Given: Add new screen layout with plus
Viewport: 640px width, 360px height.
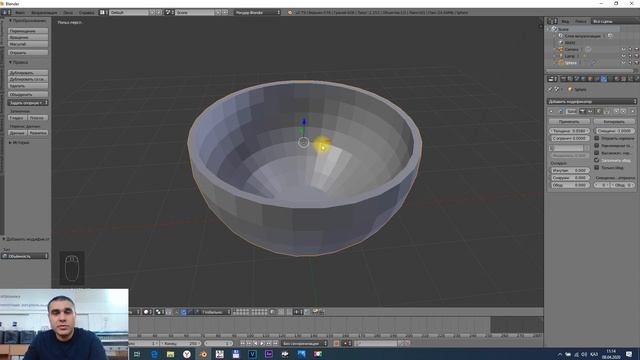Looking at the screenshot, I should [152, 12].
